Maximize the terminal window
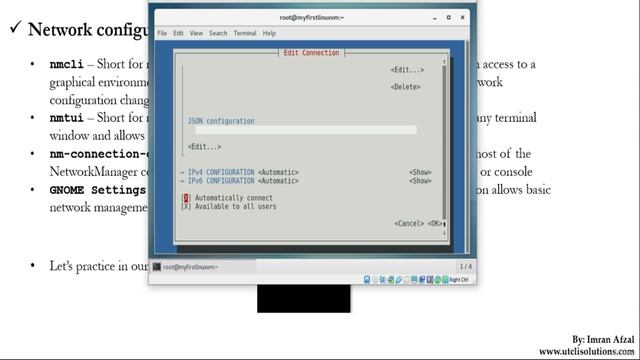This screenshot has height=360, width=640. [449, 18]
